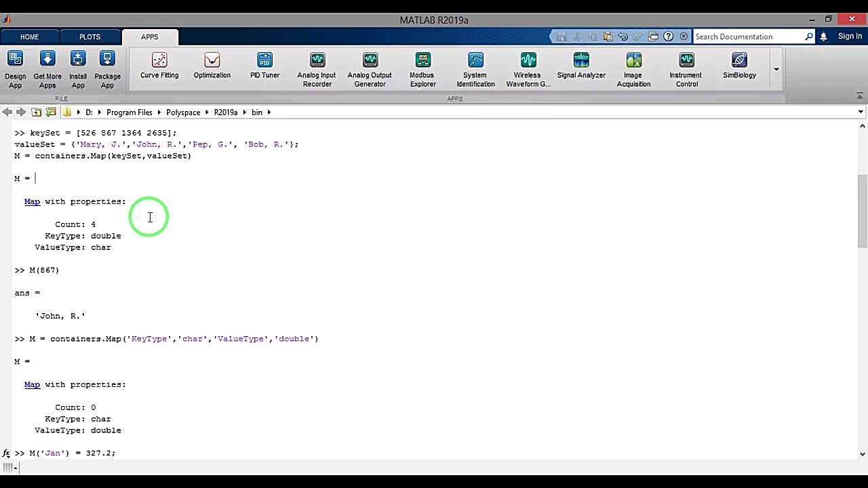Expand the arrow after bin in path
Screen dimensions: 868x488
[x=269, y=112]
